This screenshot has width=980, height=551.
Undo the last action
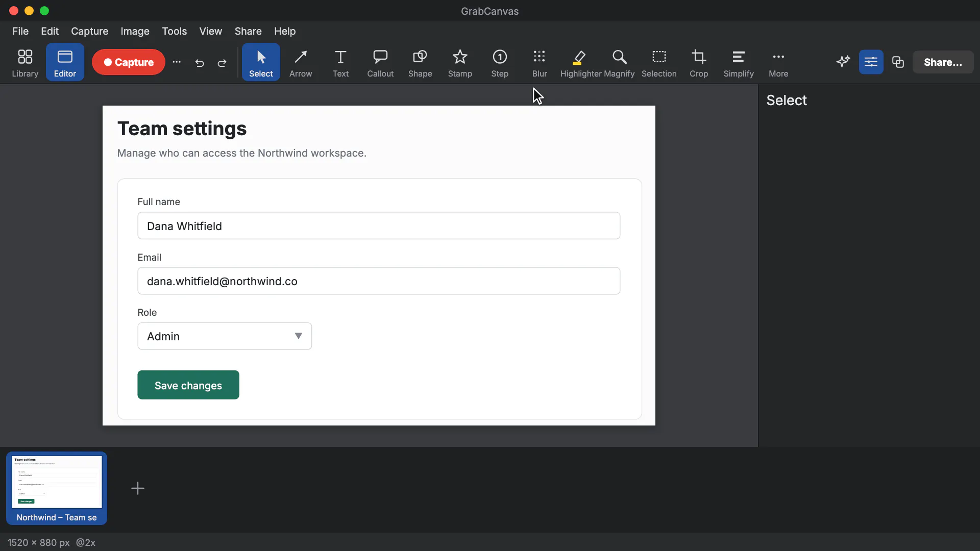pyautogui.click(x=200, y=63)
